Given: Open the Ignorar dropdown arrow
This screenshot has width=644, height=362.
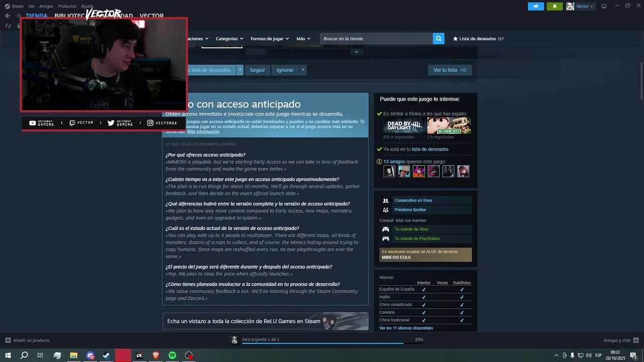Looking at the screenshot, I should 303,70.
